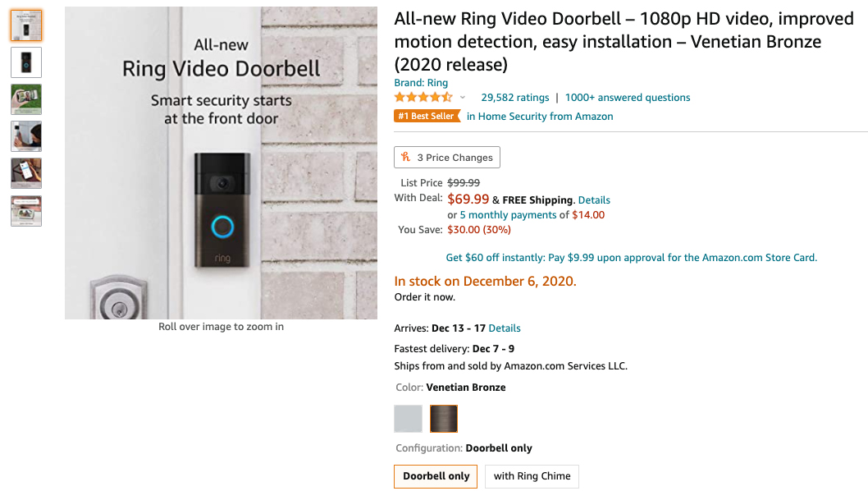Select the Venetian Bronze color swatch
The height and width of the screenshot is (491, 868).
444,419
